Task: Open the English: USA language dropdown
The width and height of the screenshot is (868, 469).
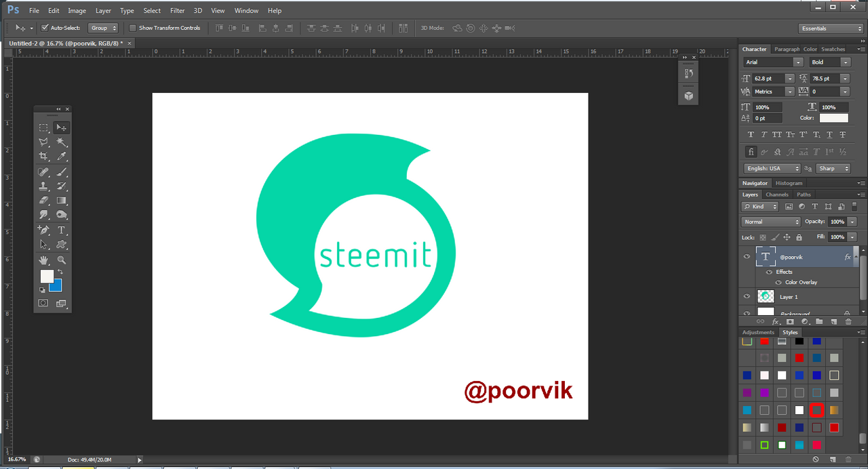Action: [x=772, y=168]
